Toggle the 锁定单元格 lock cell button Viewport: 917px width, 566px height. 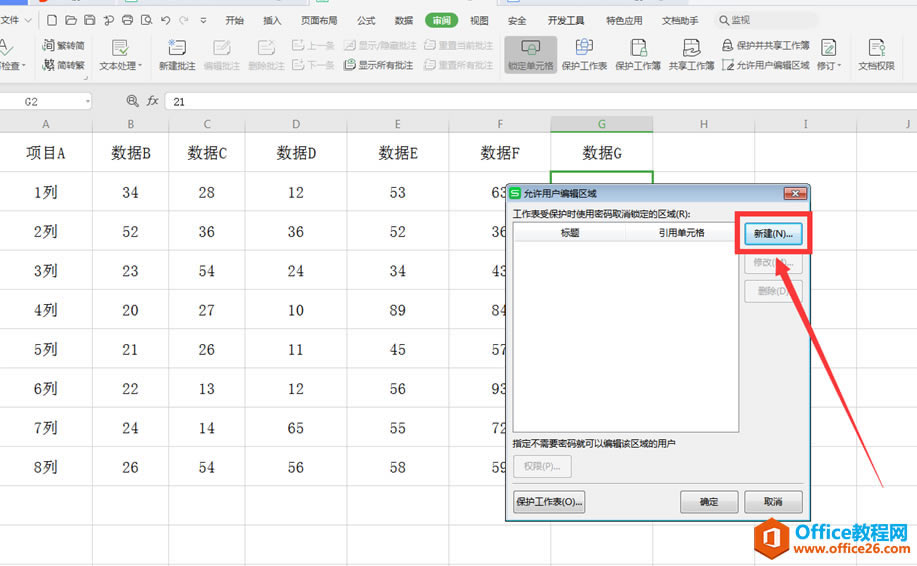click(x=530, y=55)
